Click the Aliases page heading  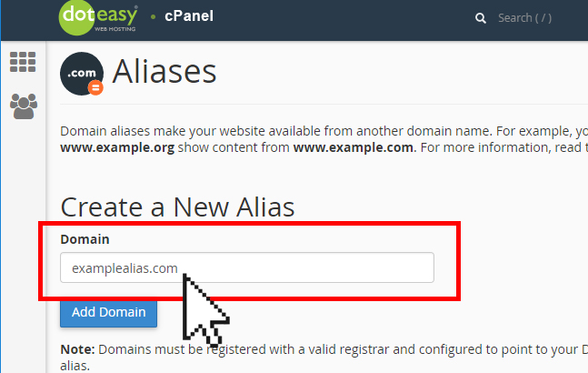(x=164, y=72)
